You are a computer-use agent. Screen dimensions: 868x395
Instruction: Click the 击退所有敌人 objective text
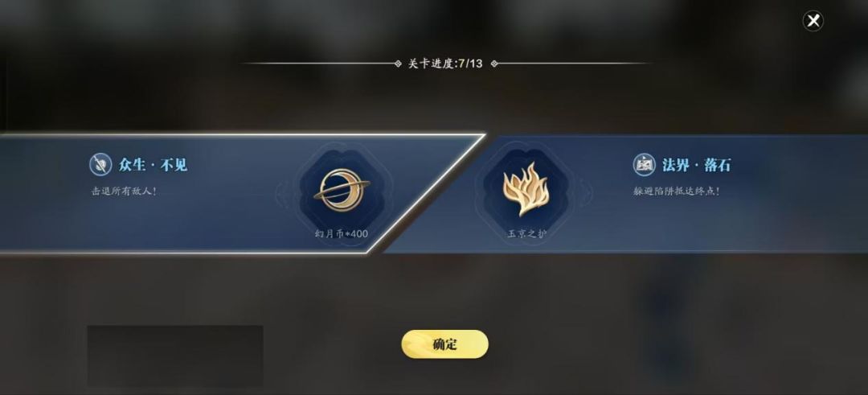124,191
